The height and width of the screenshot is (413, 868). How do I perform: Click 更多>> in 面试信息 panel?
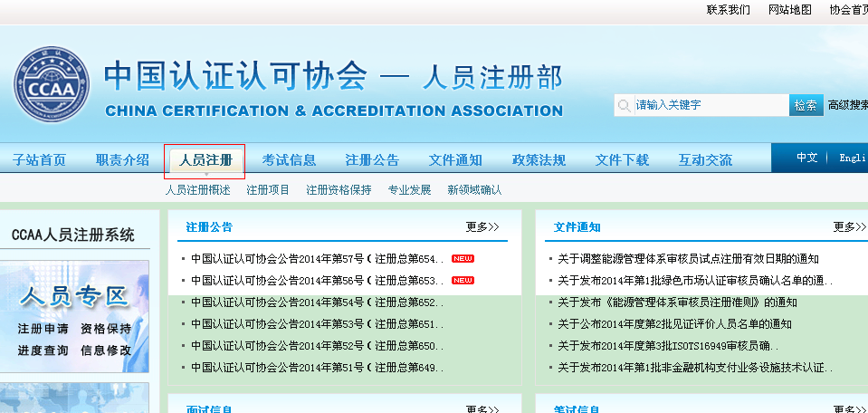tap(482, 409)
